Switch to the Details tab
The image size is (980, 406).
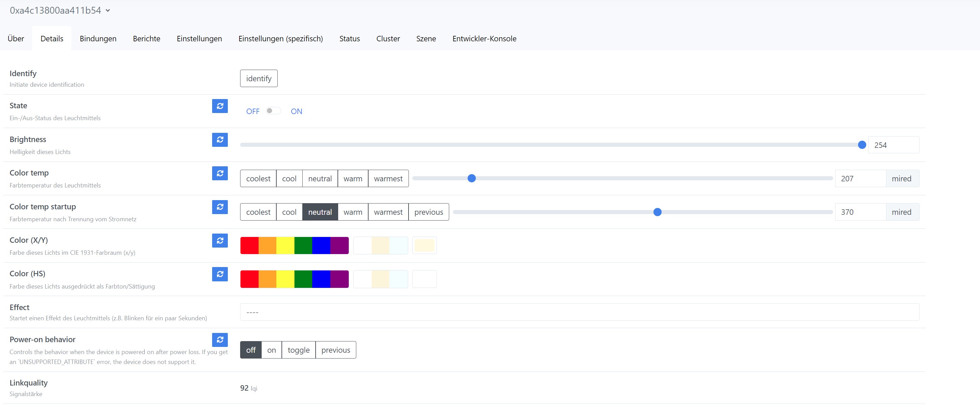point(52,38)
